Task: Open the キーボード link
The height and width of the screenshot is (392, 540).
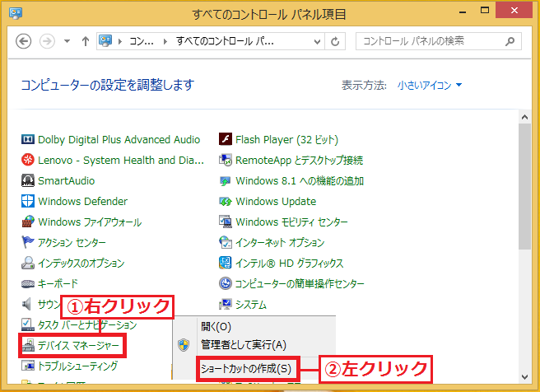Action: click(58, 284)
